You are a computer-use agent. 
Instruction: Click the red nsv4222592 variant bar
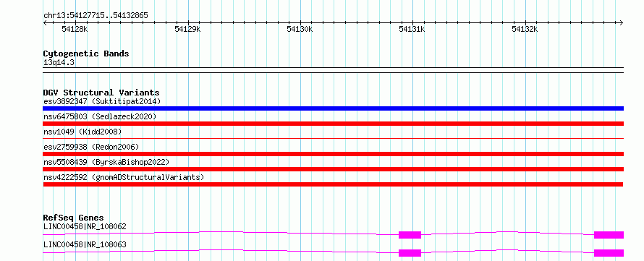click(x=333, y=184)
